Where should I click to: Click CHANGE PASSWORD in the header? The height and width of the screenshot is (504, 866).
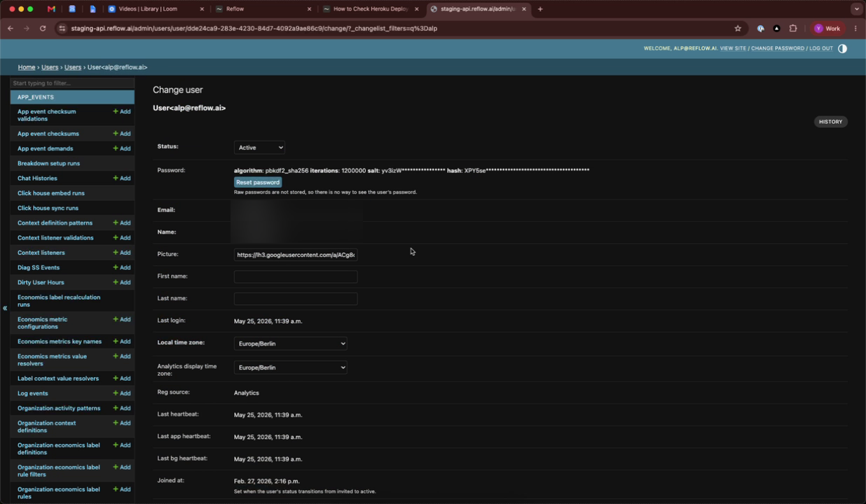(778, 48)
